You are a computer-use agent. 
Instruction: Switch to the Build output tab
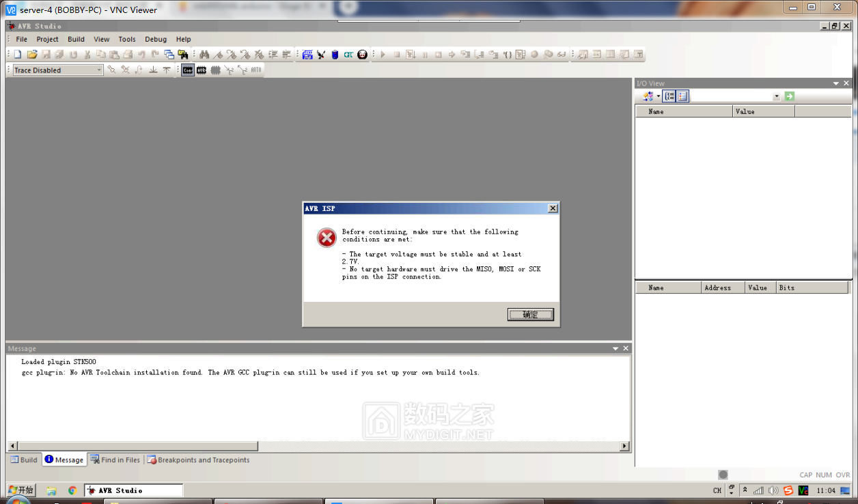tap(24, 460)
